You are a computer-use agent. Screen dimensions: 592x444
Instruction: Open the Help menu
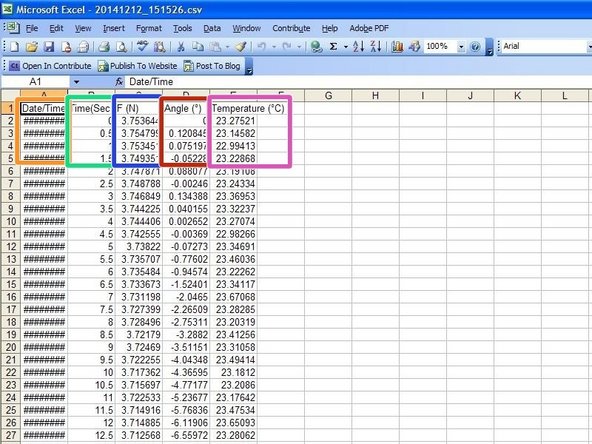click(330, 28)
